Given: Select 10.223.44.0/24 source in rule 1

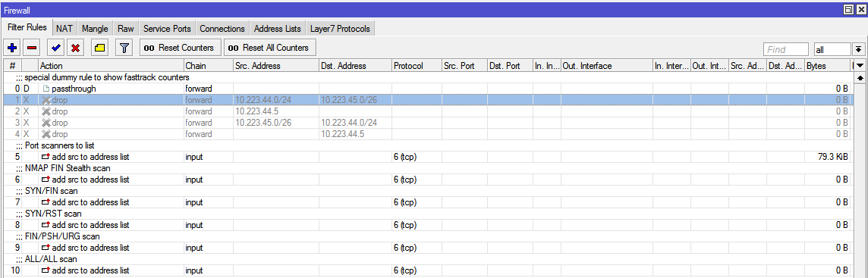Looking at the screenshot, I should [263, 100].
